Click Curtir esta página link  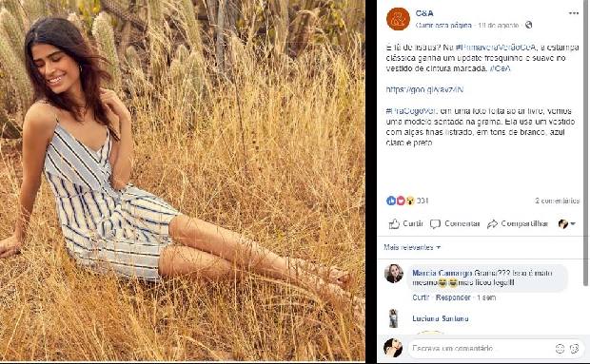coord(443,25)
